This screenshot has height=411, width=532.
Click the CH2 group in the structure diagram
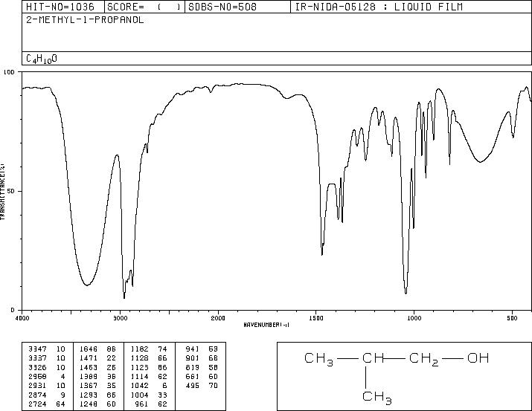click(424, 359)
